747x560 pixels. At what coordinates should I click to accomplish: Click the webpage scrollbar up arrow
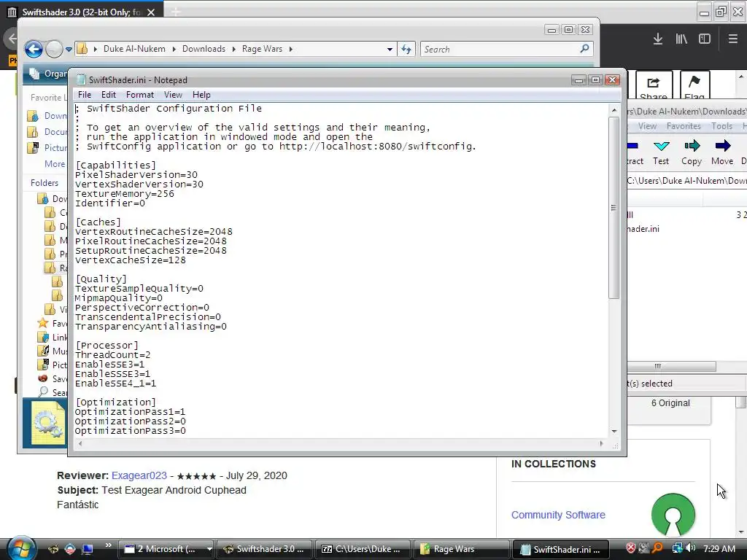click(741, 77)
